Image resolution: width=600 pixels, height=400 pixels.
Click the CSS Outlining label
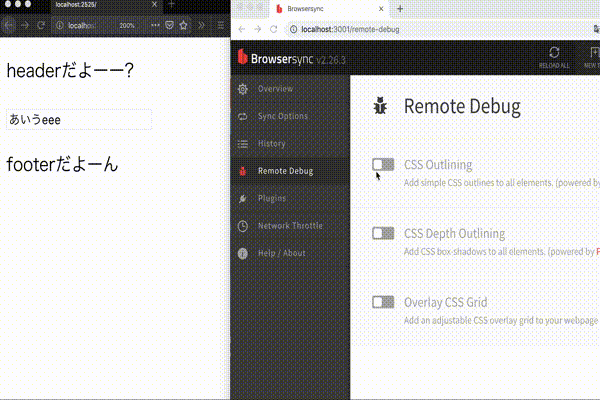tap(438, 165)
